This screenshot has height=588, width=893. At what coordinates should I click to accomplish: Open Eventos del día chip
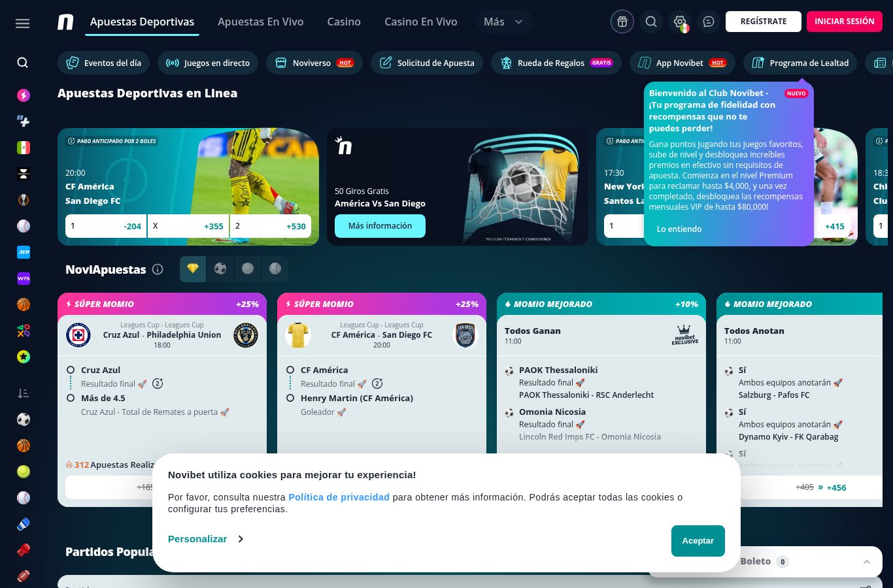pyautogui.click(x=104, y=63)
